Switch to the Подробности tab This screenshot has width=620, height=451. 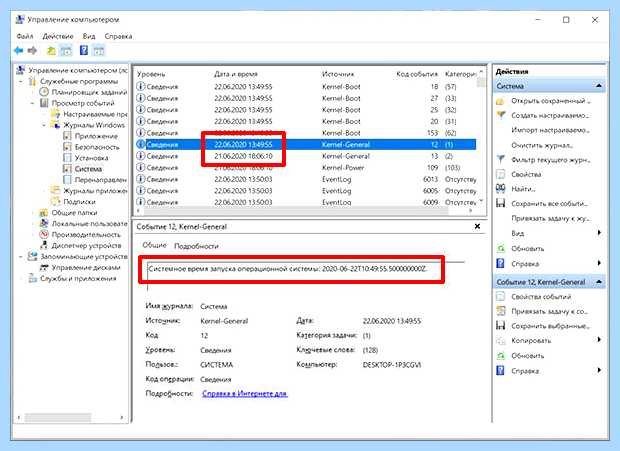tap(196, 246)
